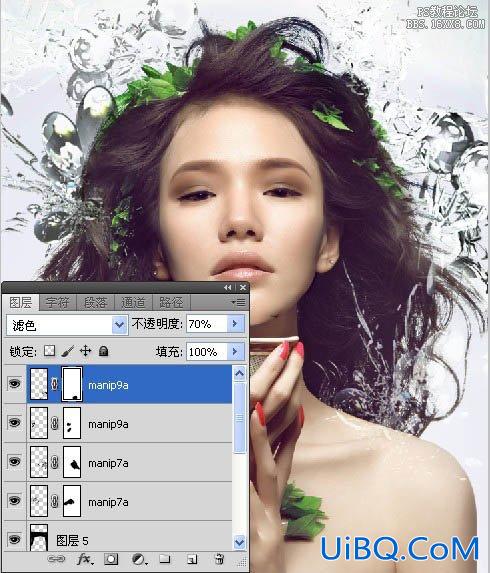Hide the selected manip9a layer with its eye icon
The image size is (490, 573).
click(14, 383)
